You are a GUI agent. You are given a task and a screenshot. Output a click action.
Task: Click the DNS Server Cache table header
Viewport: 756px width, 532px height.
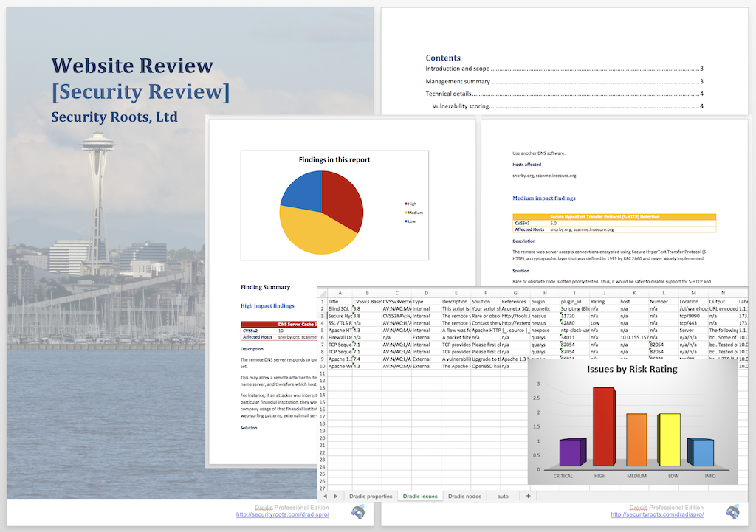[278, 325]
